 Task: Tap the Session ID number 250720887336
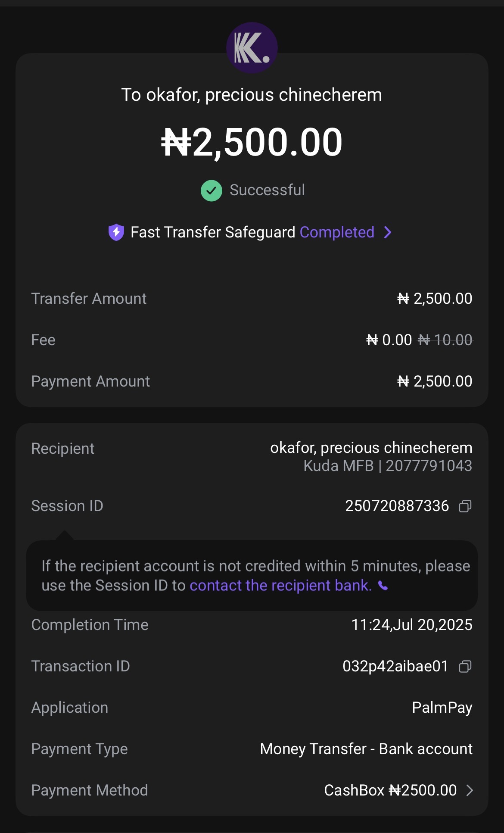click(397, 506)
